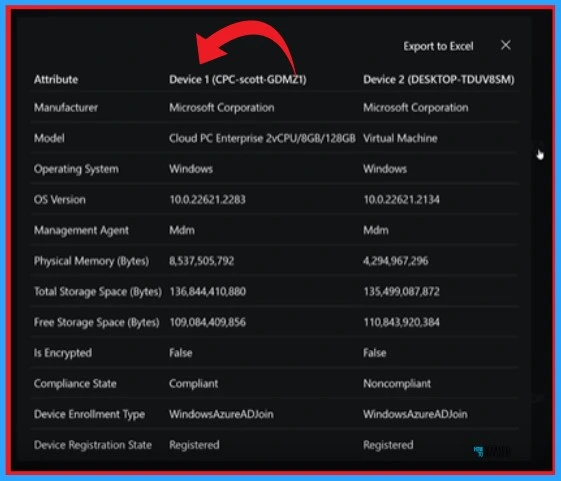Click free storage value 109,084,409,856

click(x=208, y=322)
